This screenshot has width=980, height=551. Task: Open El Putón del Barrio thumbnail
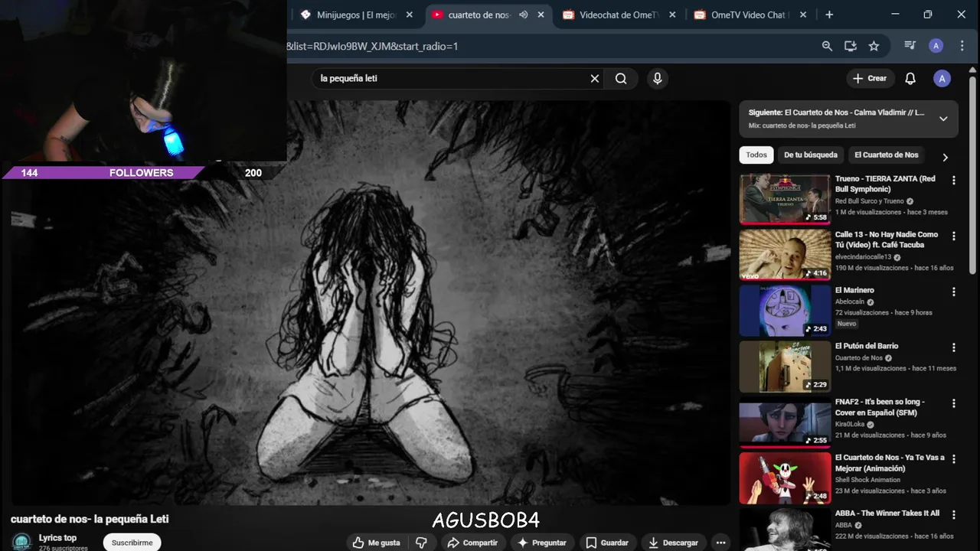point(785,367)
